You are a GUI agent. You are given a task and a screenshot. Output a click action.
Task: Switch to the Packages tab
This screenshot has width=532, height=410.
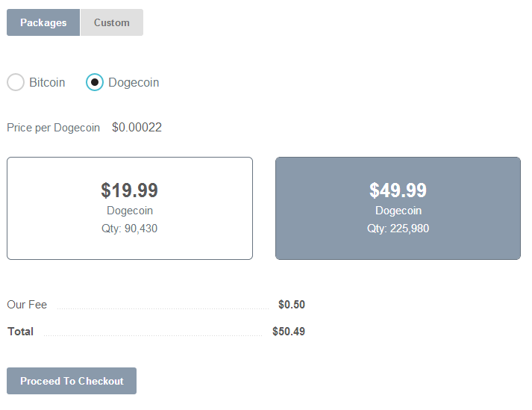pyautogui.click(x=43, y=22)
